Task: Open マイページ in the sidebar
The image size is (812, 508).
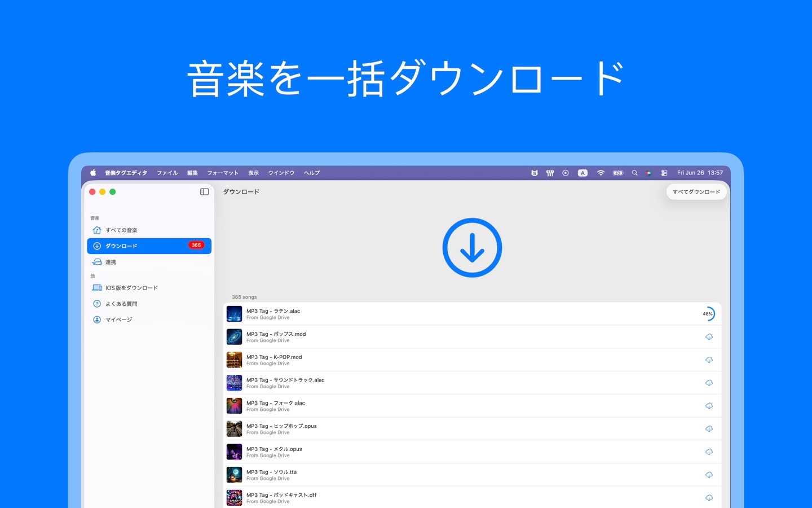Action: pyautogui.click(x=149, y=319)
